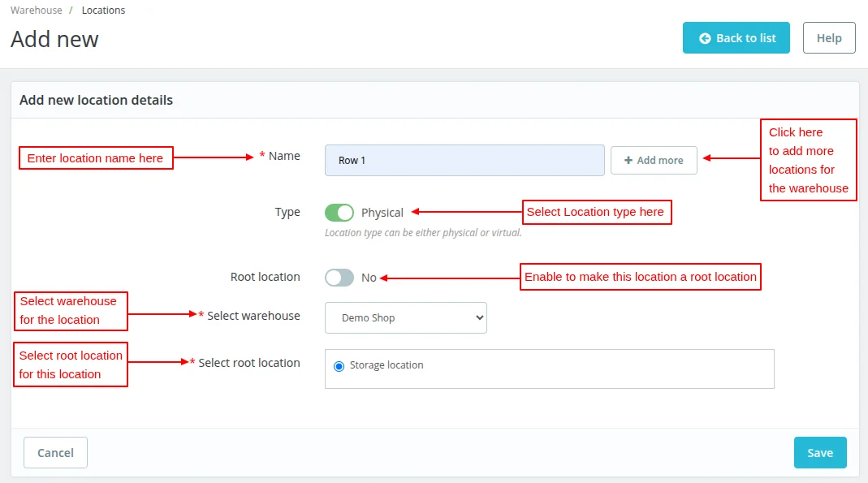Screen dimensions: 868x483
Task: Focus the Name input field
Action: click(x=464, y=161)
